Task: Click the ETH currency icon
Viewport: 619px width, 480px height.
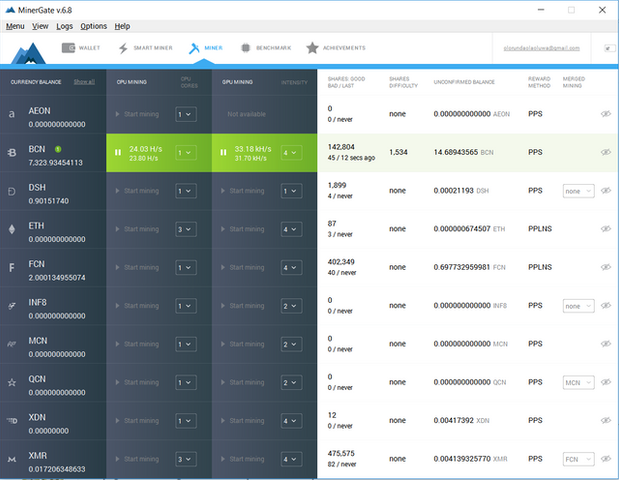Action: [12, 229]
